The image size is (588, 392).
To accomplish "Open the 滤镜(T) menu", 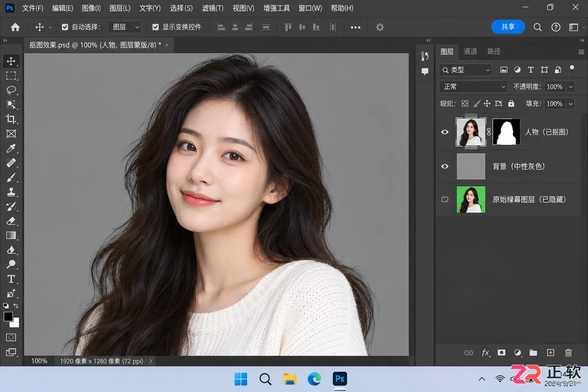I will pos(213,8).
